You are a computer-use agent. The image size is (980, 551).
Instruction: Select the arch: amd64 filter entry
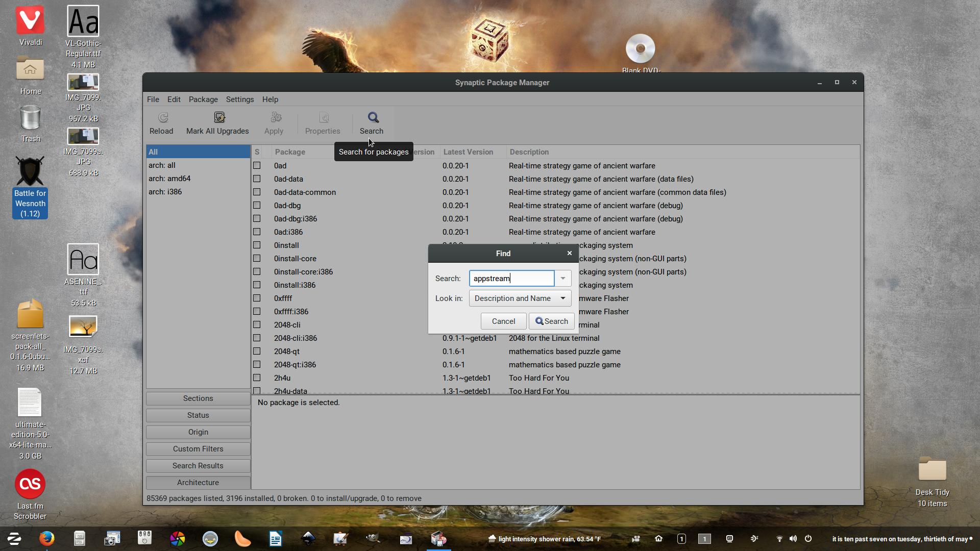169,179
